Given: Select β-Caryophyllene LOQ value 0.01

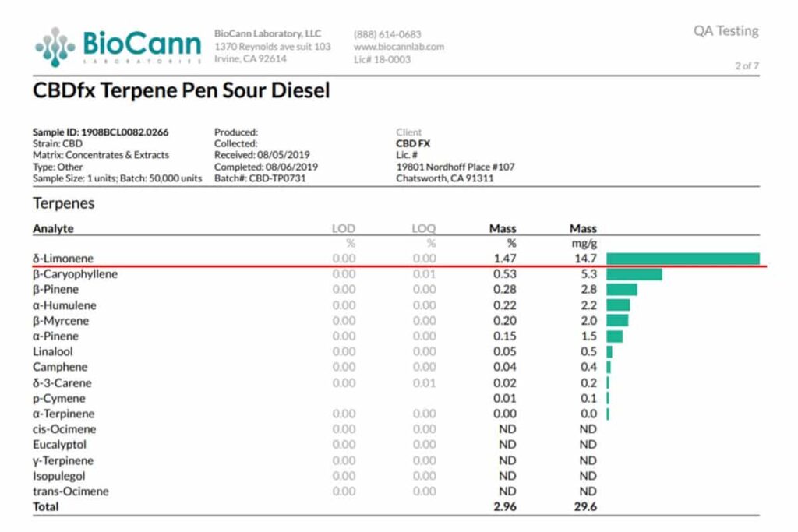Looking at the screenshot, I should 424,273.
